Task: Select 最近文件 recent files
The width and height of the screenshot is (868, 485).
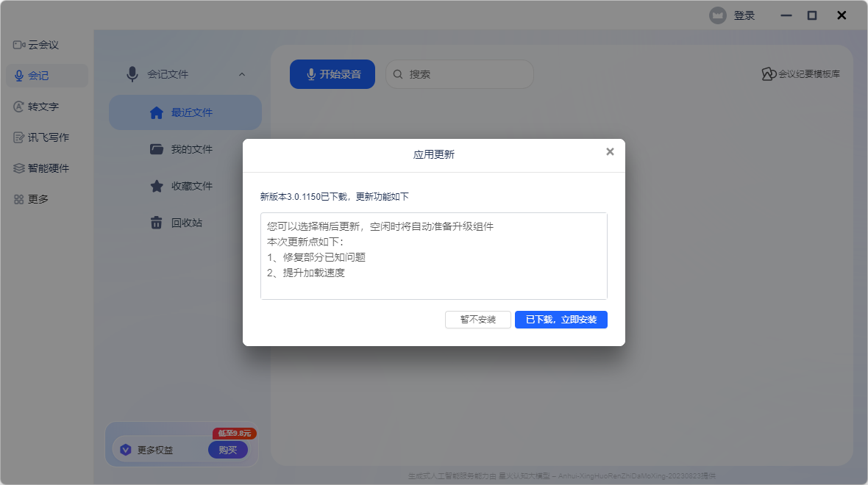Action: (185, 112)
